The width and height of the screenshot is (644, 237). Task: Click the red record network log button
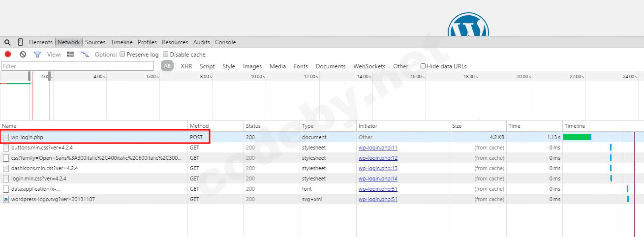click(x=8, y=55)
